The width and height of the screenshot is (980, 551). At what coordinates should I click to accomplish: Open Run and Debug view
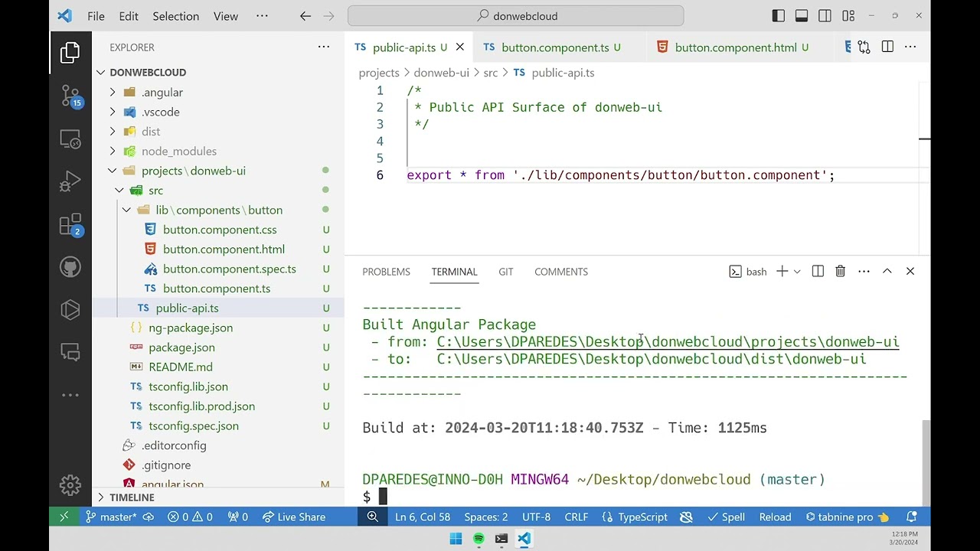(x=70, y=182)
